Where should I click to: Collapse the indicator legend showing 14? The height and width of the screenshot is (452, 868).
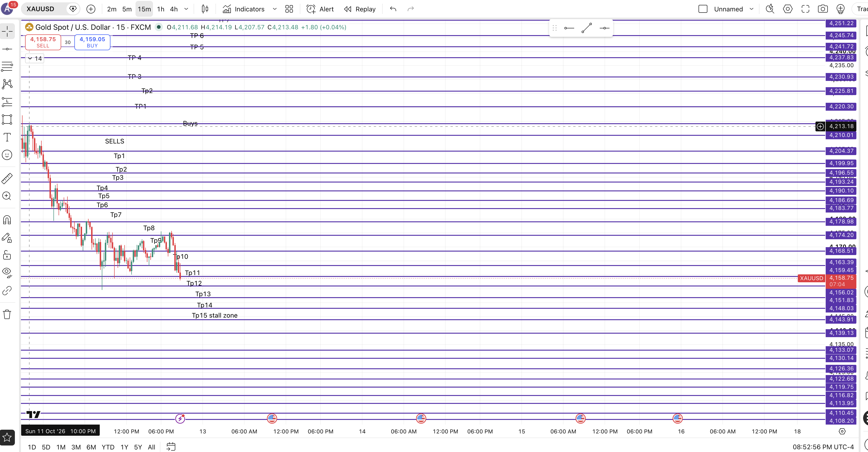35,58
